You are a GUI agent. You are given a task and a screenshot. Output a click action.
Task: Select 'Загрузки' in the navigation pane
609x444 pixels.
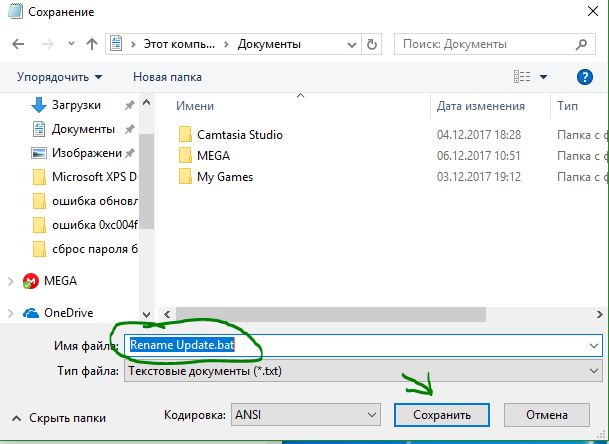tap(77, 105)
